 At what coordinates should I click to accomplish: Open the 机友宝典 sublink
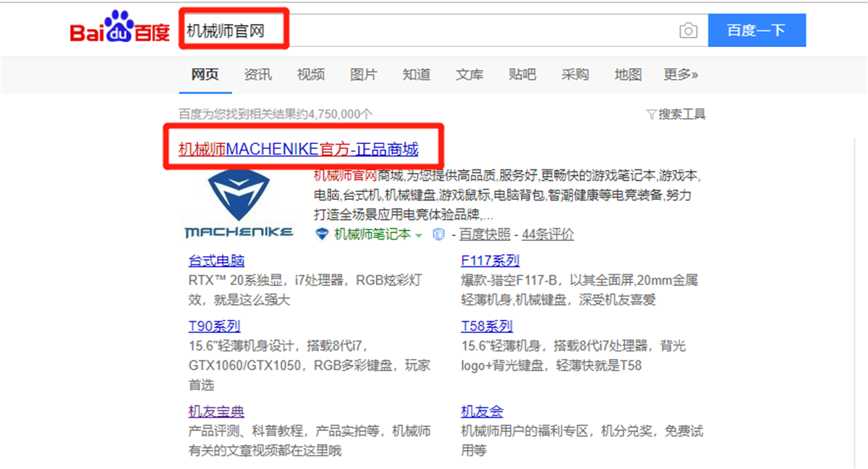[x=216, y=412]
